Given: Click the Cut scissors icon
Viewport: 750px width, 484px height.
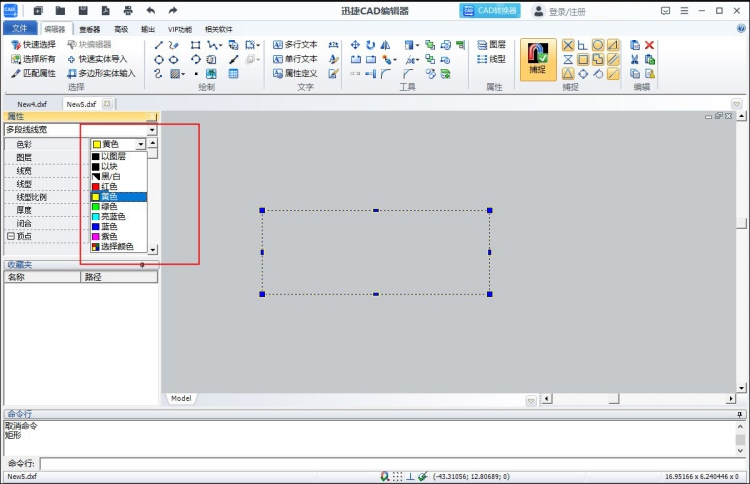Looking at the screenshot, I should tap(635, 59).
